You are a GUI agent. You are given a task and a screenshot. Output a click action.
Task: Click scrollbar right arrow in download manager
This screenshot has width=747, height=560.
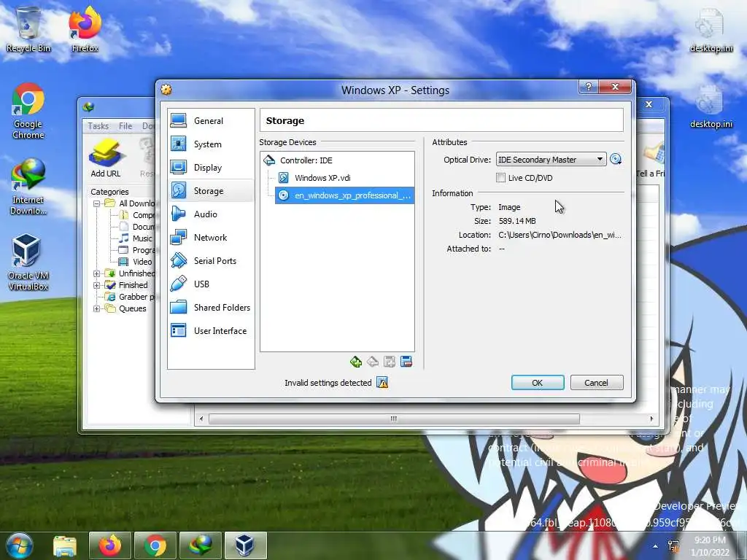coord(651,419)
